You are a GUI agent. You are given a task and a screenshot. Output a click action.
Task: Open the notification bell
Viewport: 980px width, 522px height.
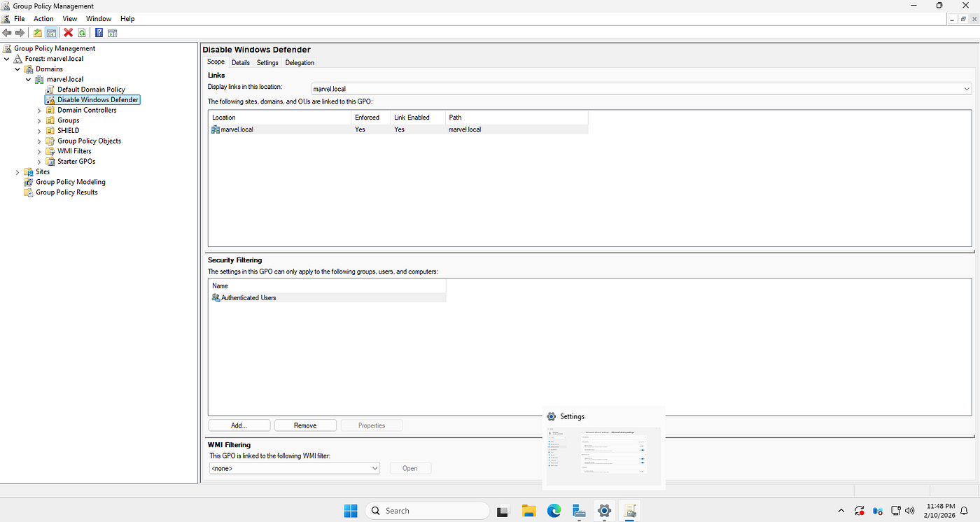[964, 511]
